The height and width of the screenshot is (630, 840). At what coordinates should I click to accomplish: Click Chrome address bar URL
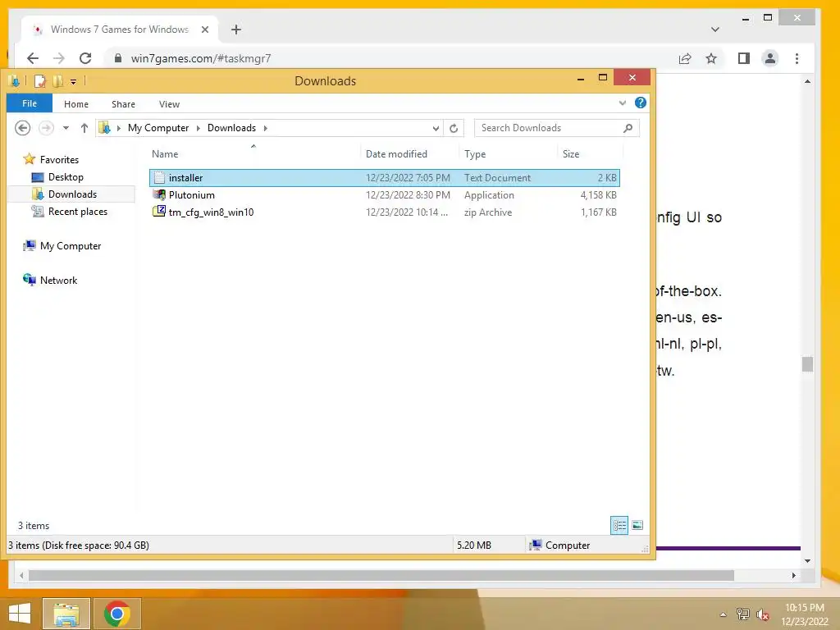tap(201, 58)
